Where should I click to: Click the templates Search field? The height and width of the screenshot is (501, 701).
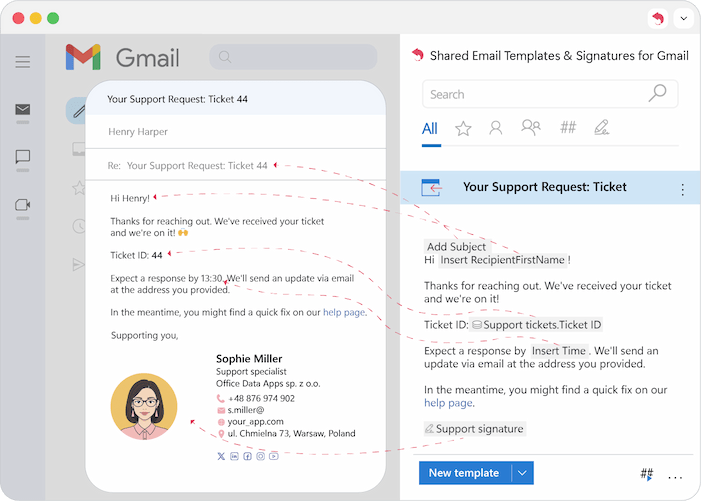click(550, 94)
